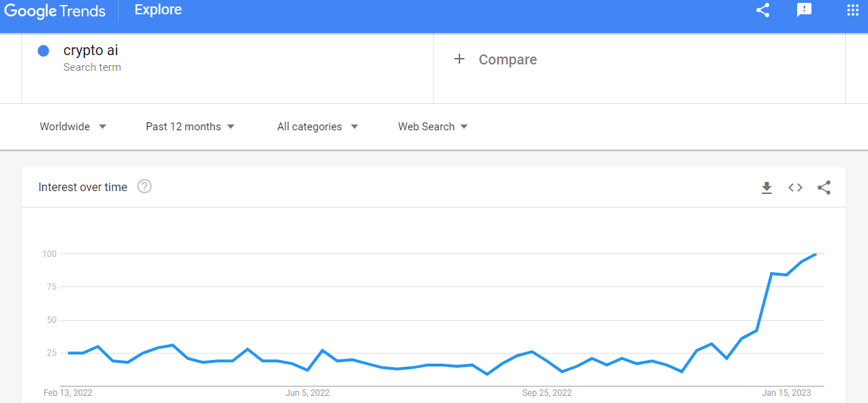Expand the All categories dropdown
This screenshot has height=403, width=868.
point(318,127)
